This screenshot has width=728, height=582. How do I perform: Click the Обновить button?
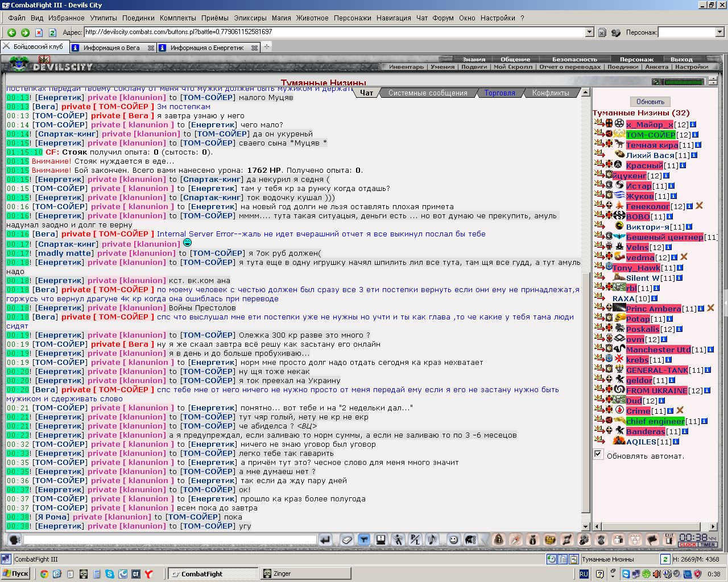650,102
